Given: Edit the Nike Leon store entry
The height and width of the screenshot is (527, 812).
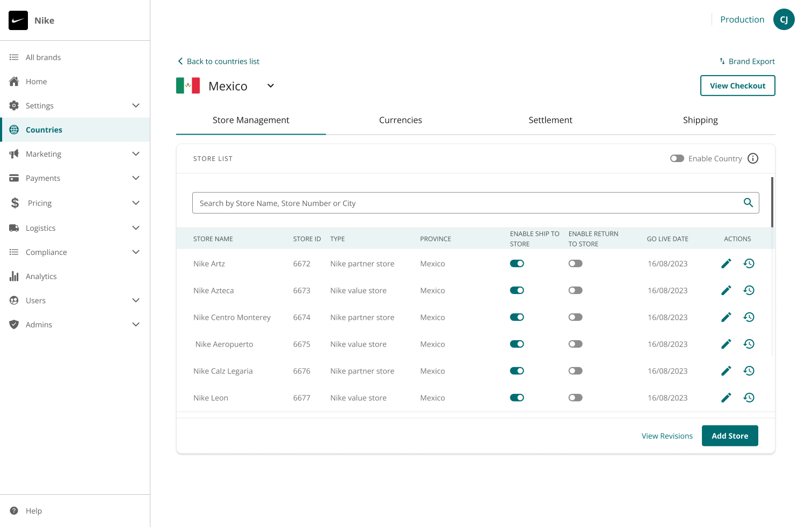Looking at the screenshot, I should (x=726, y=398).
